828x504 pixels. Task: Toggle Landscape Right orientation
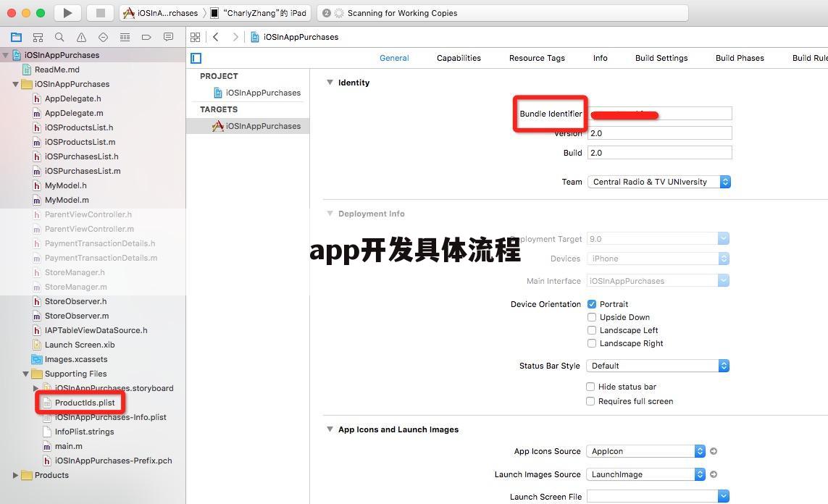click(591, 343)
